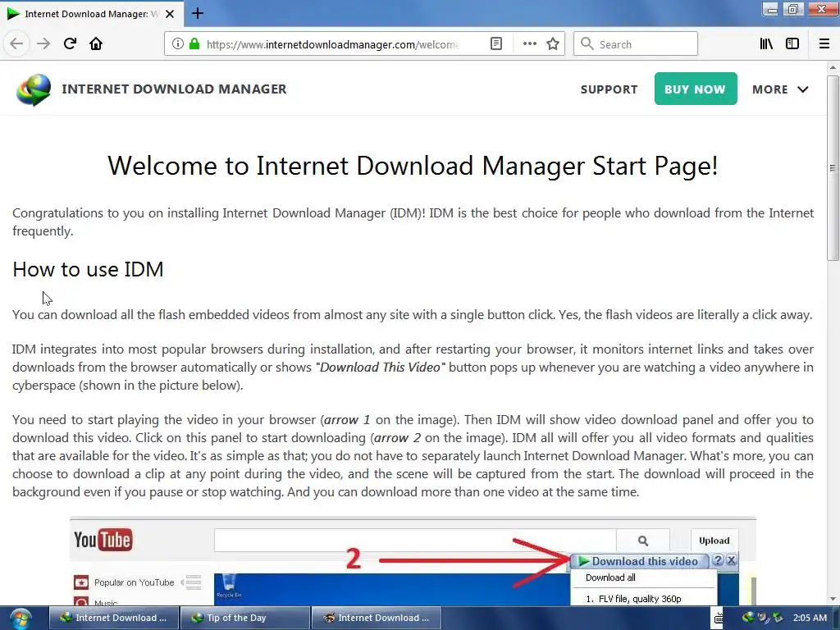Click the speaker volume tray icon
The width and height of the screenshot is (840, 630).
763,618
